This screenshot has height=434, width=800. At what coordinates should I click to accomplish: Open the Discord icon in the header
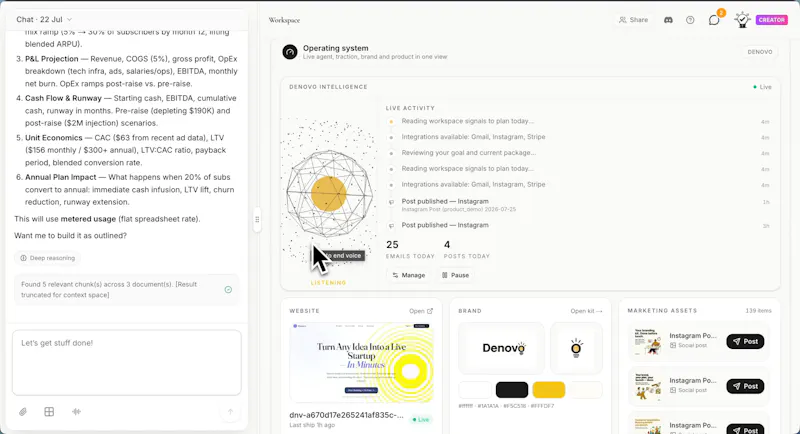pyautogui.click(x=668, y=20)
